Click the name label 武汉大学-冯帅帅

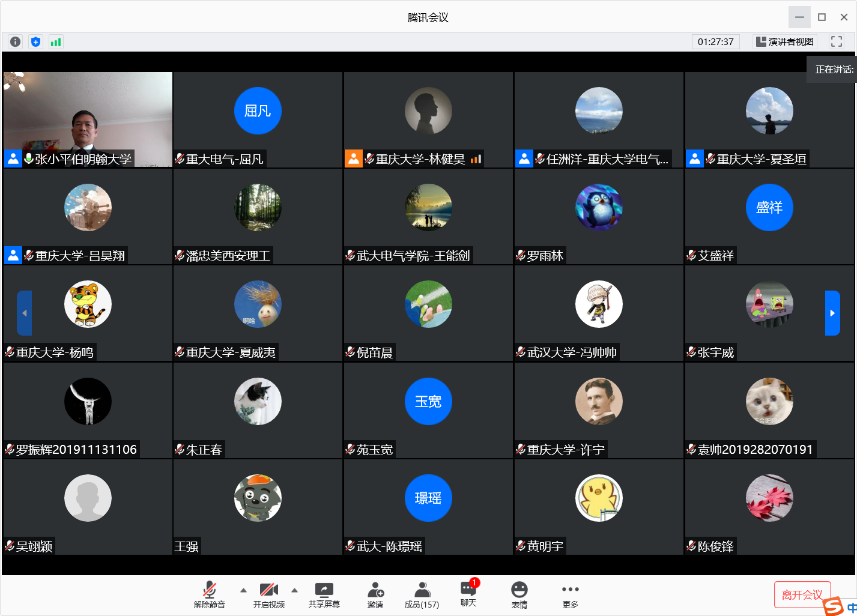pos(572,352)
